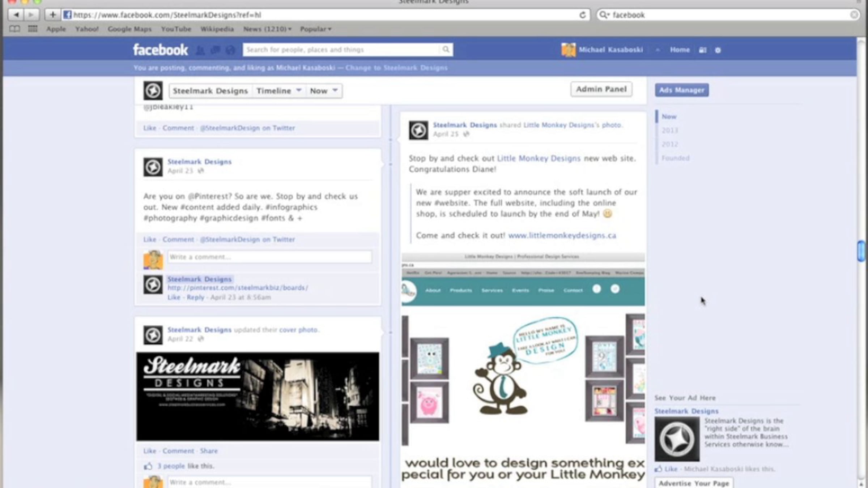The height and width of the screenshot is (488, 868).
Task: Click friend requests icon in header
Action: [x=200, y=50]
